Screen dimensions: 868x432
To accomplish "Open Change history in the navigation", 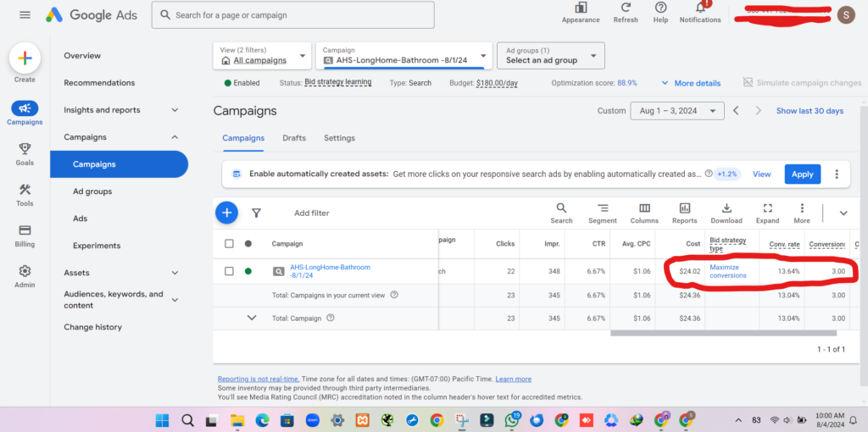I will (92, 327).
